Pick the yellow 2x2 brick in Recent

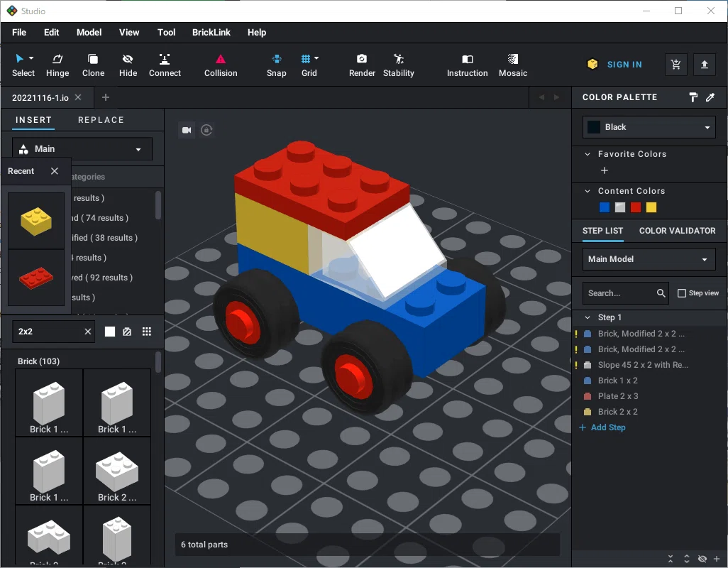pyautogui.click(x=36, y=221)
